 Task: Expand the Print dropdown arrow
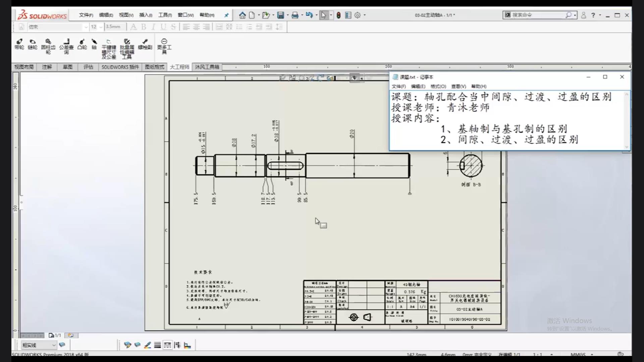302,15
